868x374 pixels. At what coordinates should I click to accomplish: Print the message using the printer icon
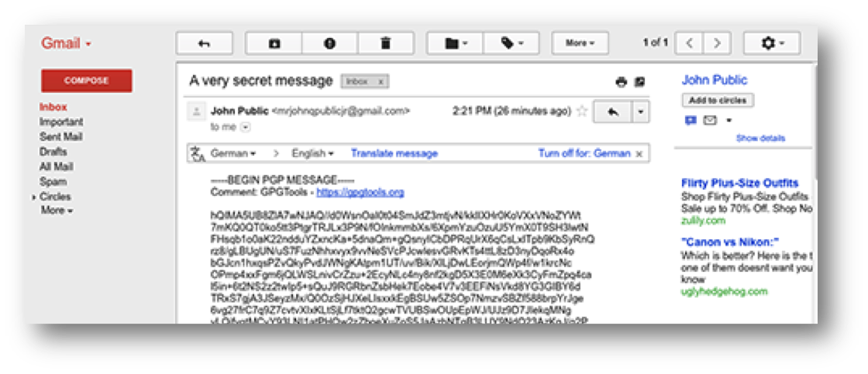point(622,82)
